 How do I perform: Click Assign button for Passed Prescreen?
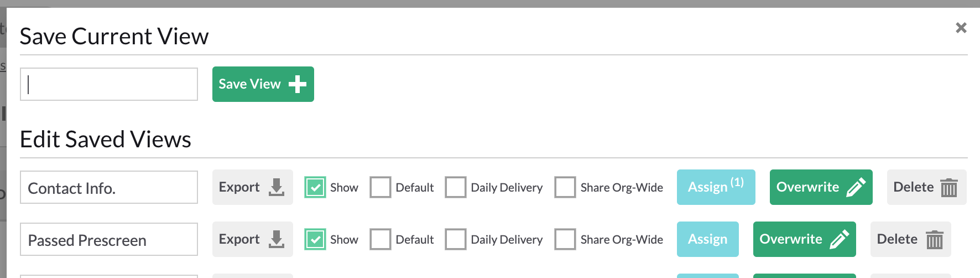(x=708, y=239)
